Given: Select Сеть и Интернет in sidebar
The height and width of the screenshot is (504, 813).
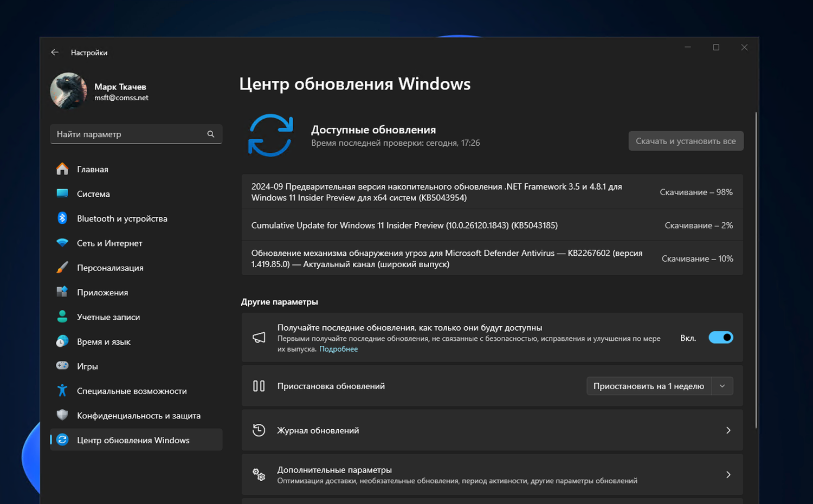Looking at the screenshot, I should [x=136, y=243].
